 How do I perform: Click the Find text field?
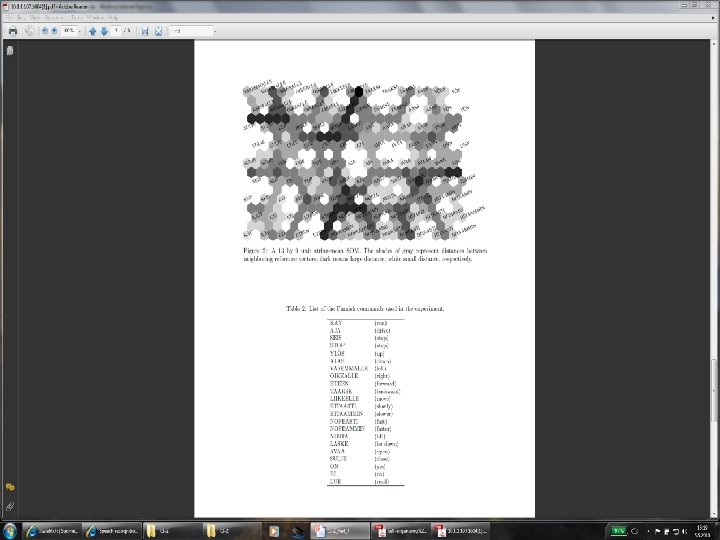click(x=191, y=31)
